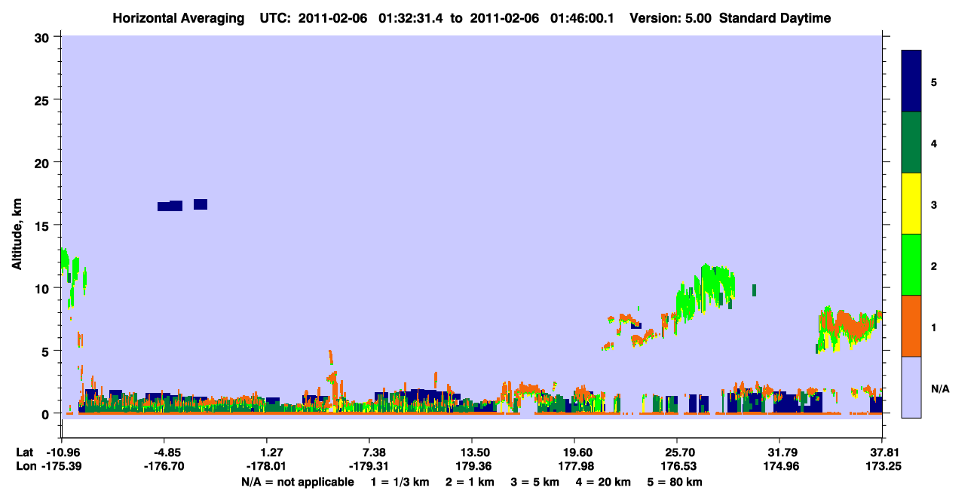Click the y-axis tick label '10'
Image resolution: width=980 pixels, height=503 pixels.
pos(44,288)
